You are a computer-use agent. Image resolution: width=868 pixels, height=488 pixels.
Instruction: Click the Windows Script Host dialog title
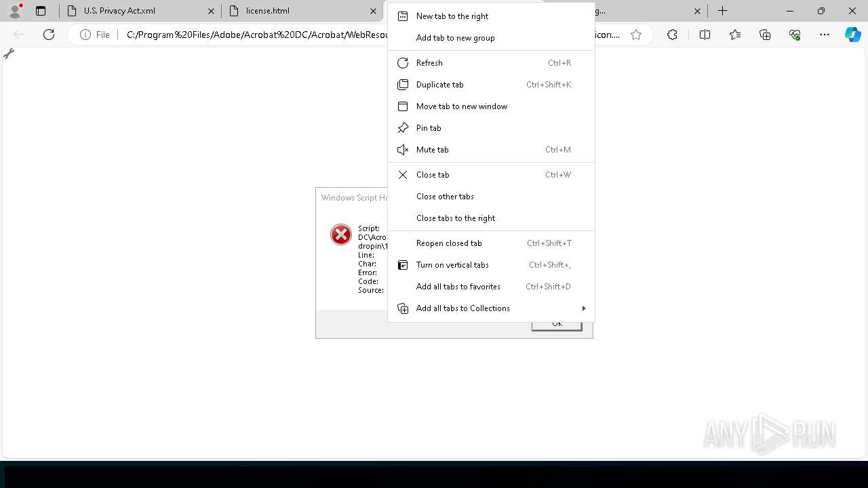[355, 198]
